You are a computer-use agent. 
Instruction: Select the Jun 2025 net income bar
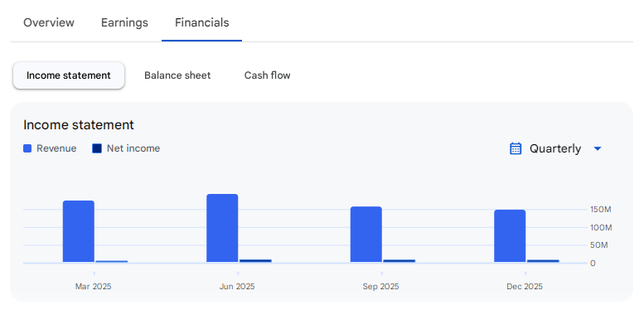coord(255,261)
